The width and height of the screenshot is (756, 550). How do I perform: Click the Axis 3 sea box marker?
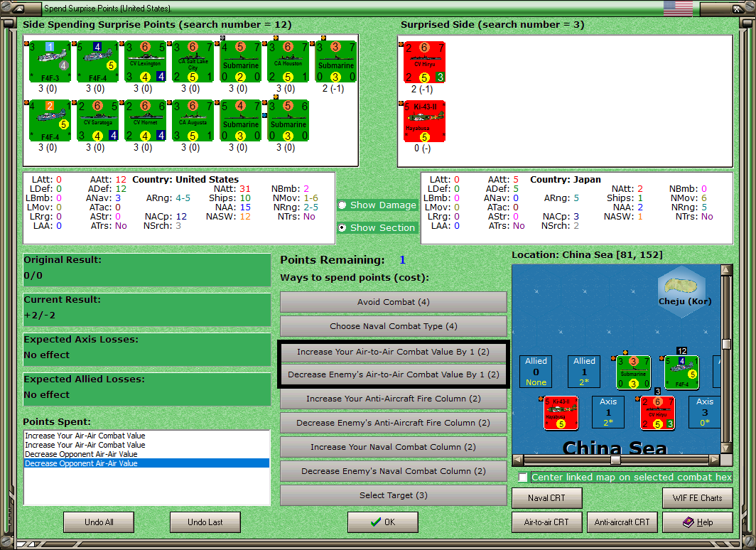(705, 412)
